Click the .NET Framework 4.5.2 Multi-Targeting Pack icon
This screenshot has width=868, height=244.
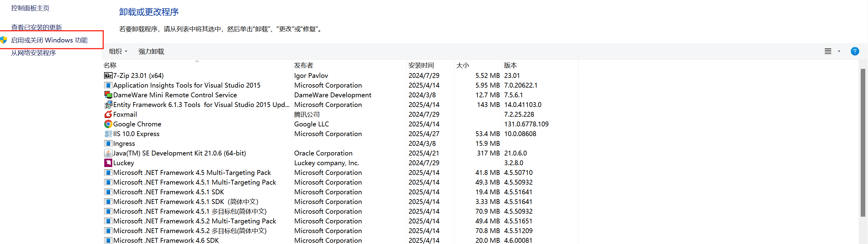click(x=108, y=221)
